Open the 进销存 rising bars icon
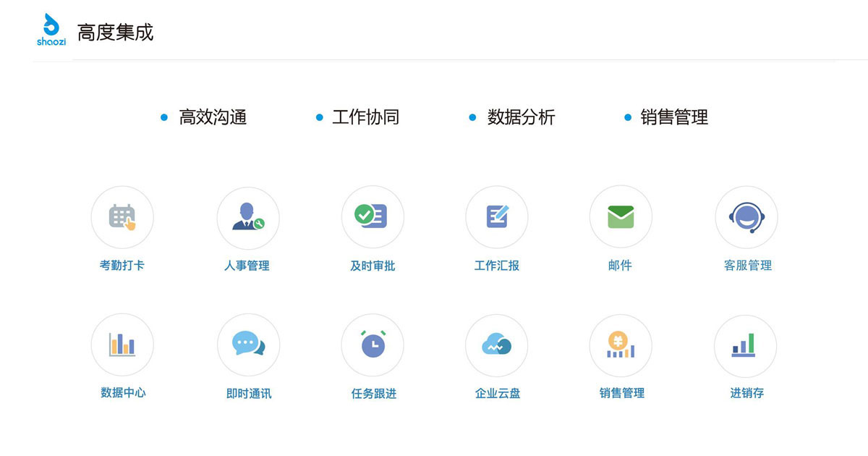 (x=745, y=345)
